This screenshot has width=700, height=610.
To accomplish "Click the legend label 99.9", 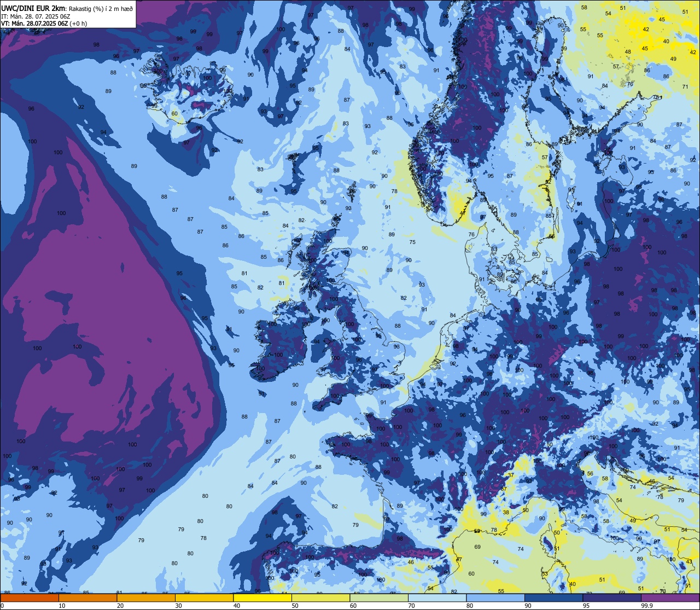I will coord(647,606).
